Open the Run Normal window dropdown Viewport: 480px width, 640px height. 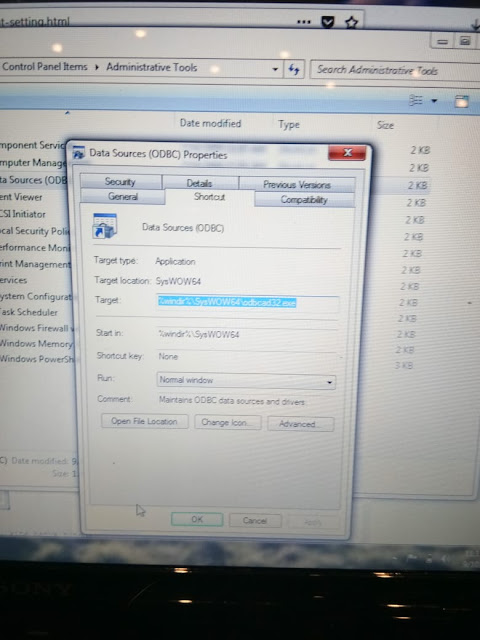(x=246, y=381)
